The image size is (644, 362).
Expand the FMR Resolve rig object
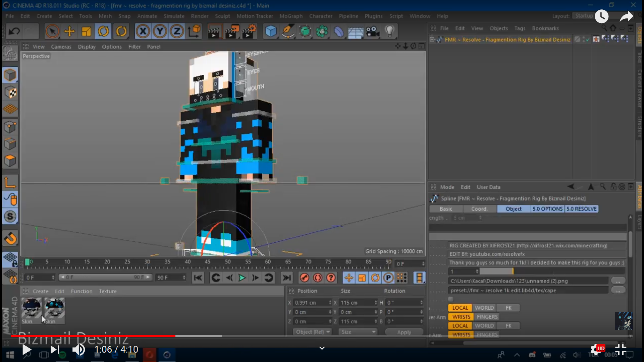432,40
